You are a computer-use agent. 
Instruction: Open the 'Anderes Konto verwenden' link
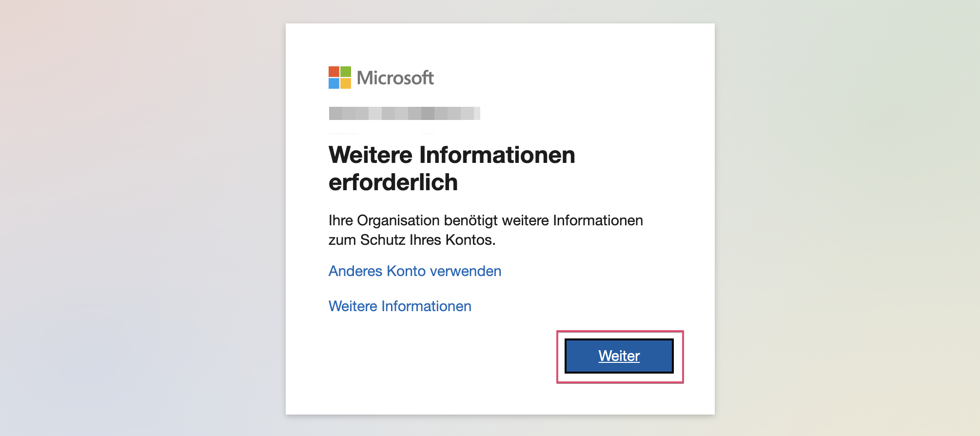pos(415,271)
